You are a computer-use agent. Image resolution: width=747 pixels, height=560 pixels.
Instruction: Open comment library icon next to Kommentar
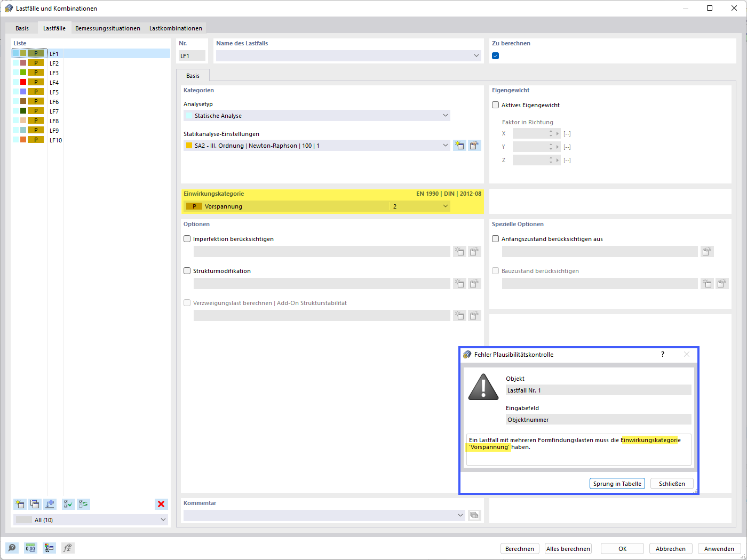tap(474, 515)
